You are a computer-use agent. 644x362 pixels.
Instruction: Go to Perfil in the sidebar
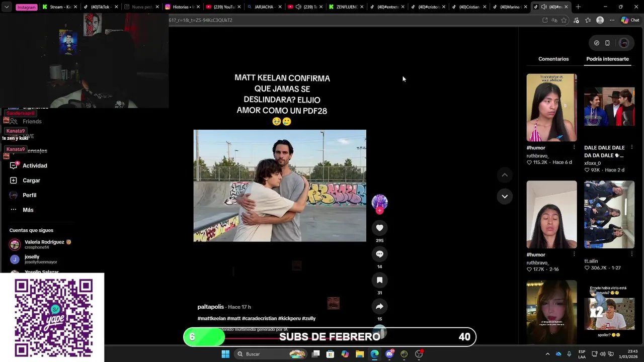click(x=29, y=195)
